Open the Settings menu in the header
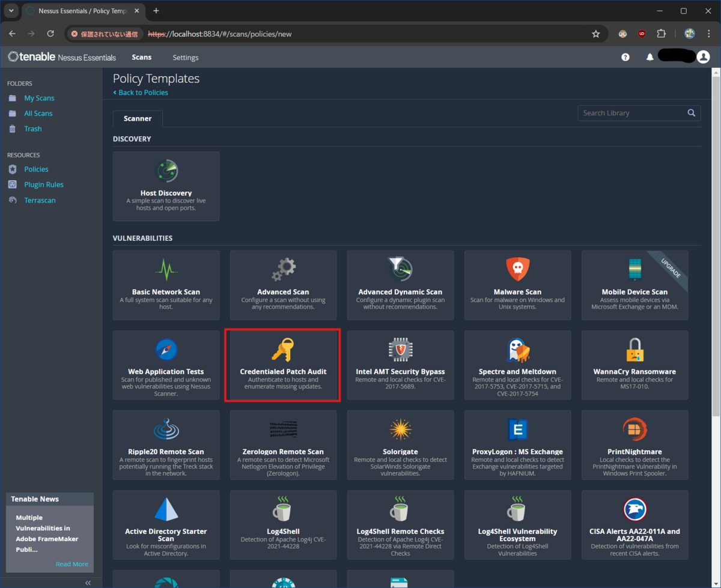Viewport: 721px width, 588px height. click(186, 58)
